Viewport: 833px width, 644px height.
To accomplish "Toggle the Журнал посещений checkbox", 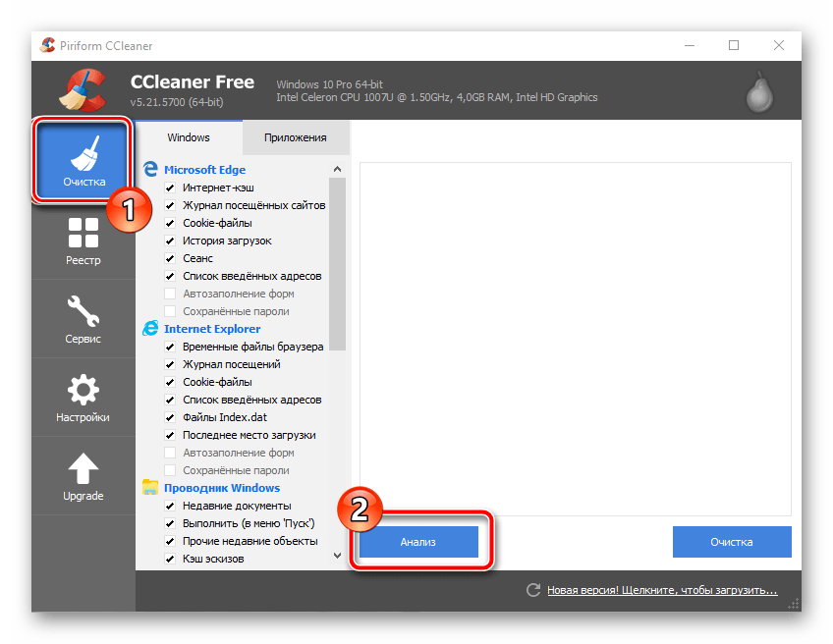I will click(x=170, y=364).
